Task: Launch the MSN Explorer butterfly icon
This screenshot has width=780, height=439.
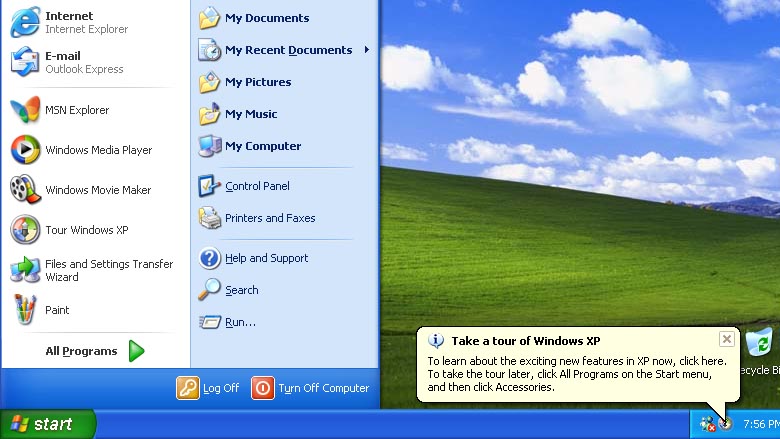Action: [x=25, y=110]
